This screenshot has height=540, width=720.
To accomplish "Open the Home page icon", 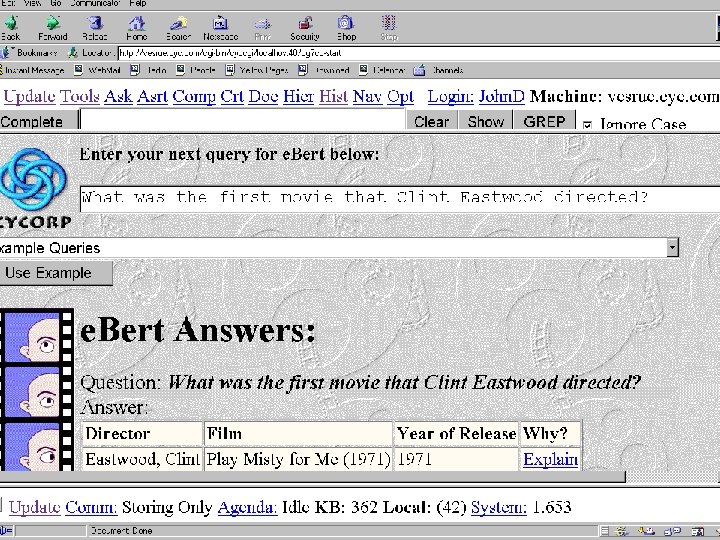I will coord(136,23).
